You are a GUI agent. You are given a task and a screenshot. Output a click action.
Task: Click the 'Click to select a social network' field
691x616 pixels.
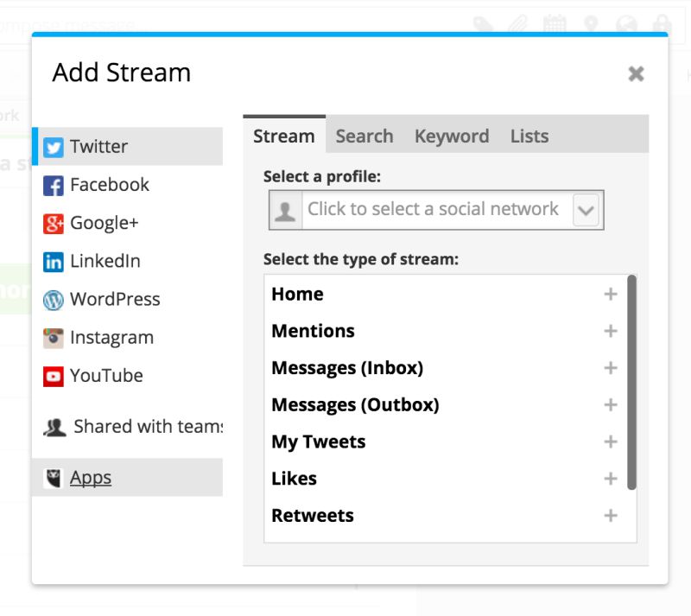coord(436,210)
